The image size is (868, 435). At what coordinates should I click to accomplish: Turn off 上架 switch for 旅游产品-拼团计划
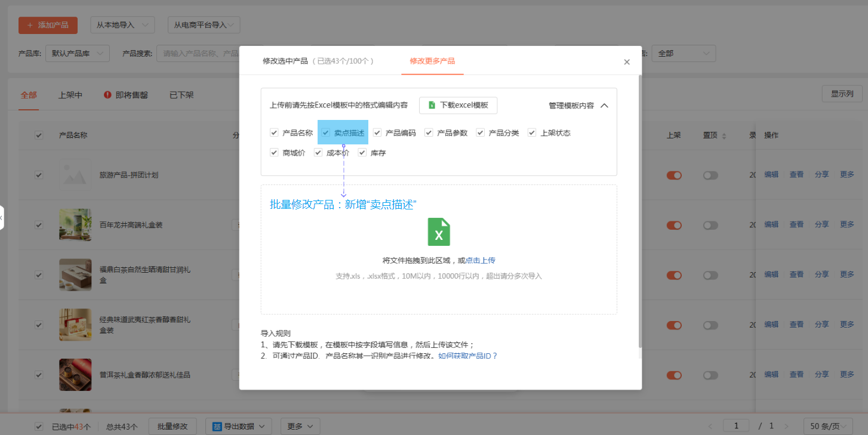click(x=674, y=175)
